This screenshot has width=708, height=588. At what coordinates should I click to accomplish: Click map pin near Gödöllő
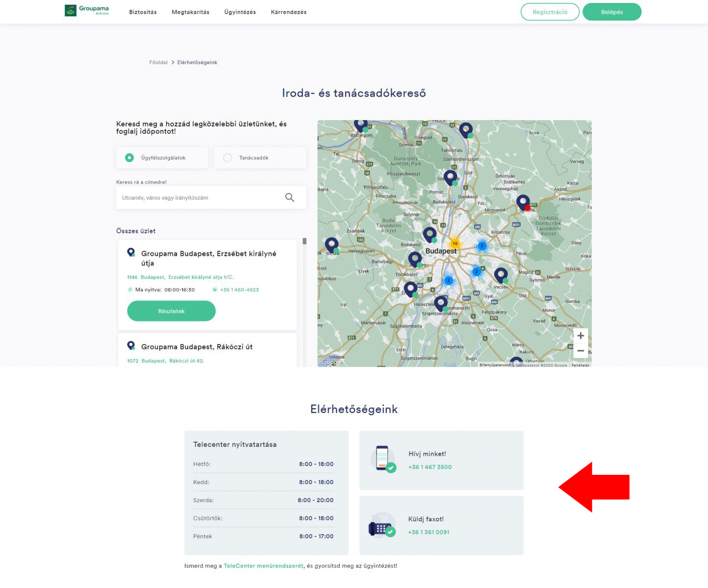[x=524, y=202]
